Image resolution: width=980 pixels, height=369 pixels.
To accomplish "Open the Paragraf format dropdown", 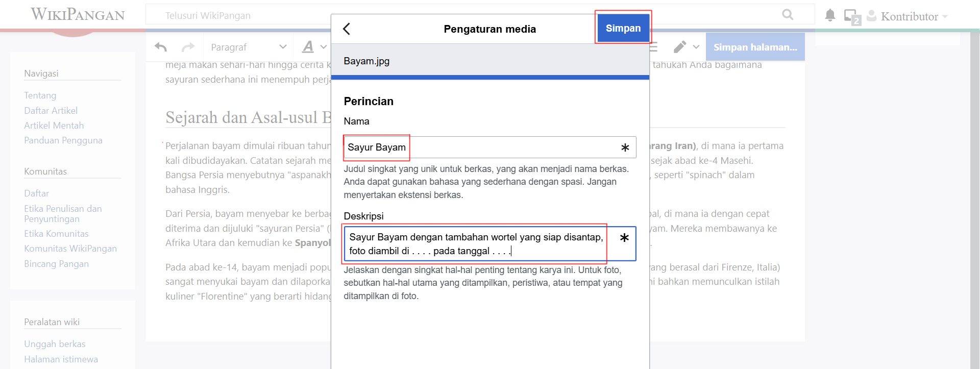I will coord(248,47).
